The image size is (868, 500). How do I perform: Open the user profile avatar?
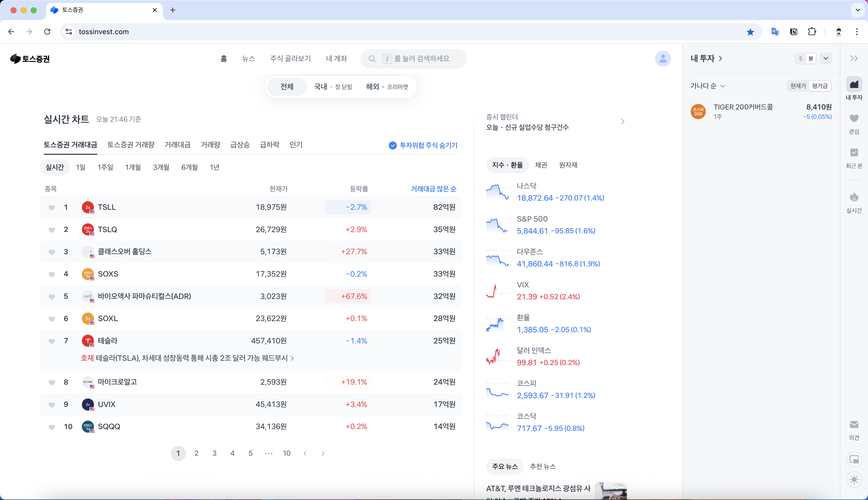[x=663, y=59]
